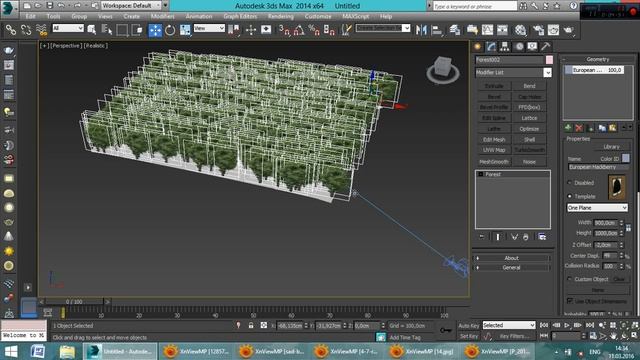Click the Align tool
Screen dimensions: 640x360
point(437,30)
